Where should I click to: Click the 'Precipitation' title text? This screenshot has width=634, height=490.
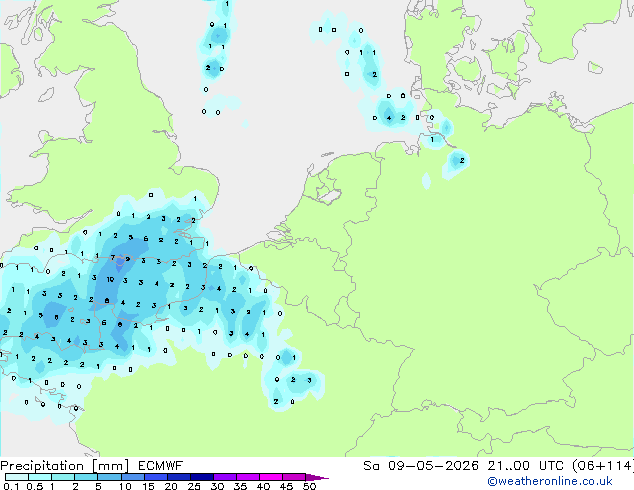pyautogui.click(x=42, y=466)
